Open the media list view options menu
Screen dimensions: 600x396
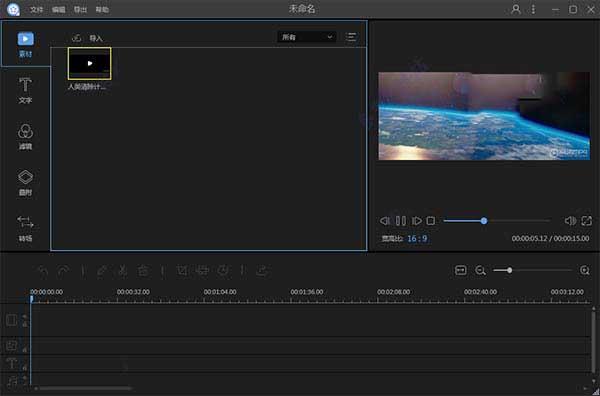click(x=351, y=37)
